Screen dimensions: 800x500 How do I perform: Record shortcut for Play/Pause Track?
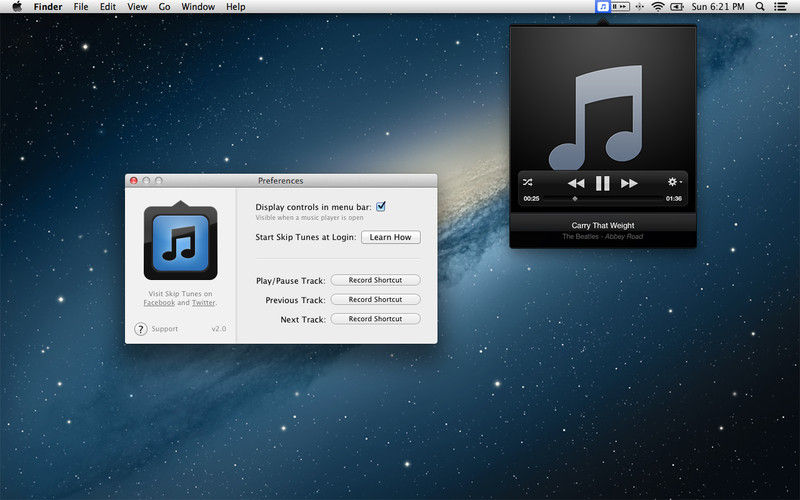(x=376, y=280)
